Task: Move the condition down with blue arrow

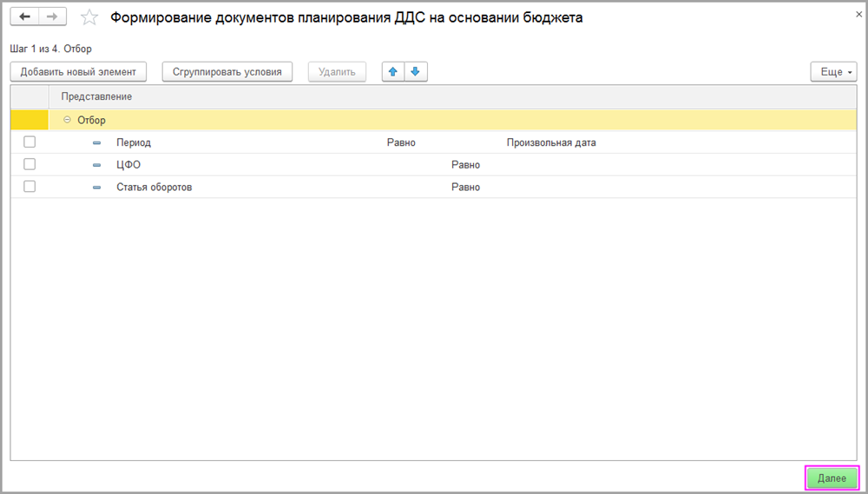Action: click(x=415, y=72)
